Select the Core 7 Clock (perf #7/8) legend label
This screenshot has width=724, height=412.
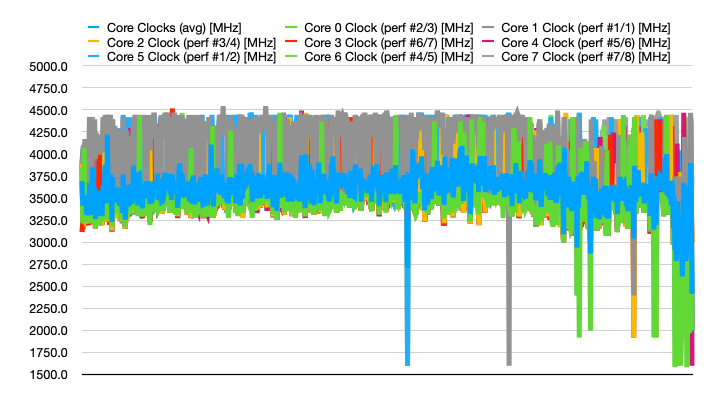click(x=571, y=57)
